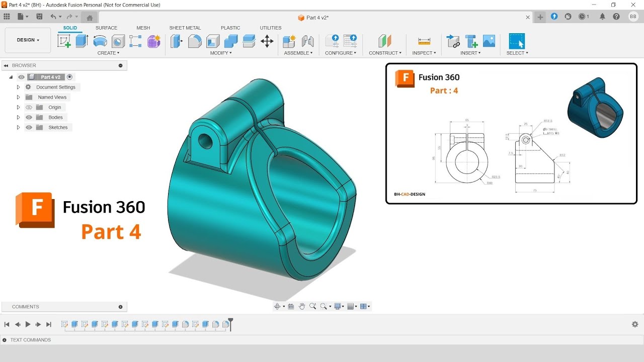Hide the Bodies folder

29,117
